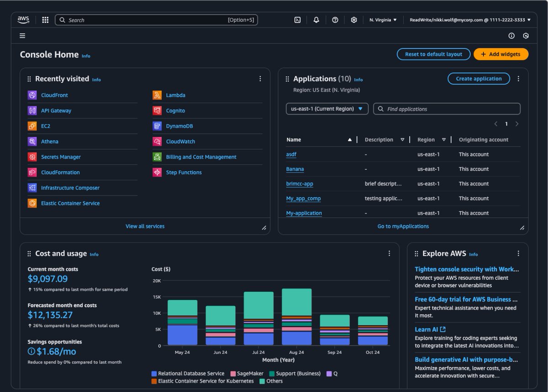Click the Cost and usage drag handle
Image resolution: width=548 pixels, height=392 pixels.
click(29, 254)
